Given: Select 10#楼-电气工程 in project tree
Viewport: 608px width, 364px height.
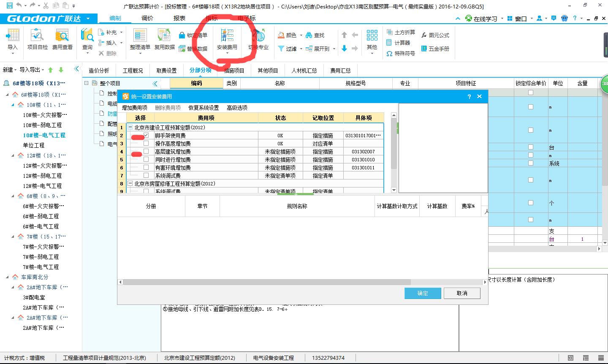Looking at the screenshot, I should [44, 135].
